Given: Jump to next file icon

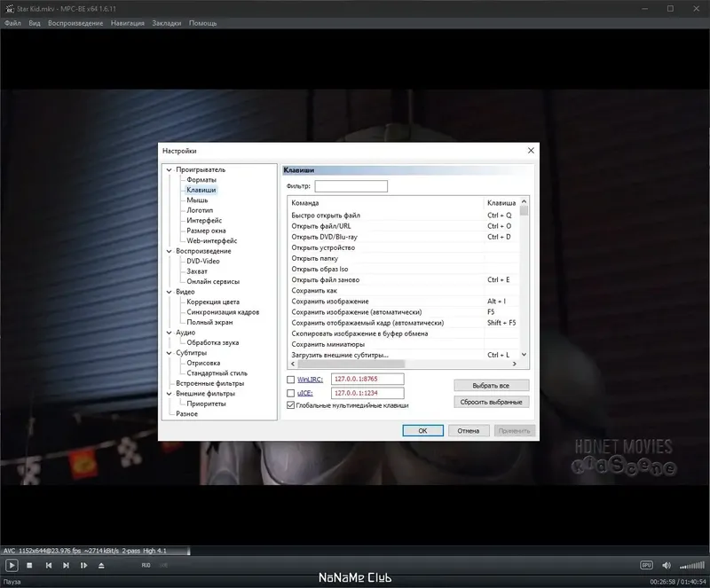Looking at the screenshot, I should tap(66, 565).
